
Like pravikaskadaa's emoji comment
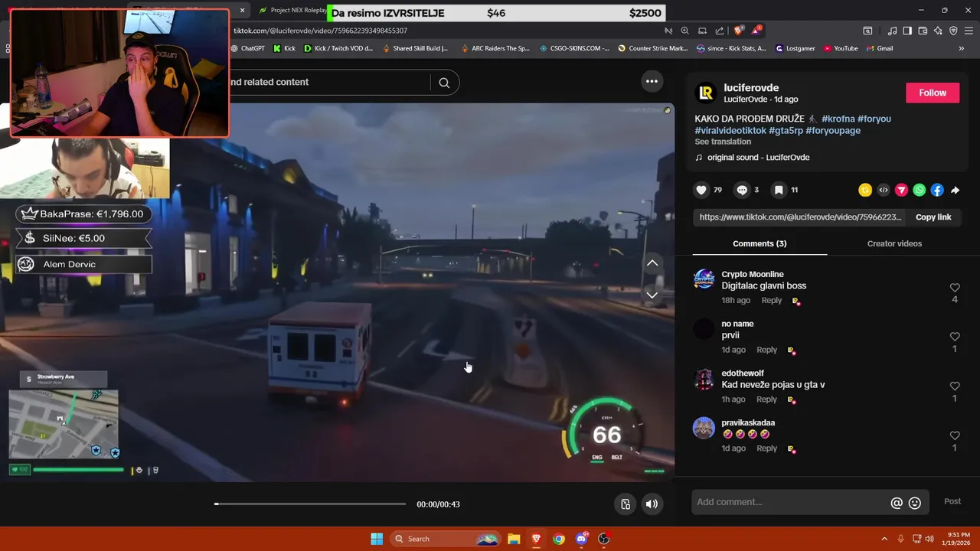955,435
